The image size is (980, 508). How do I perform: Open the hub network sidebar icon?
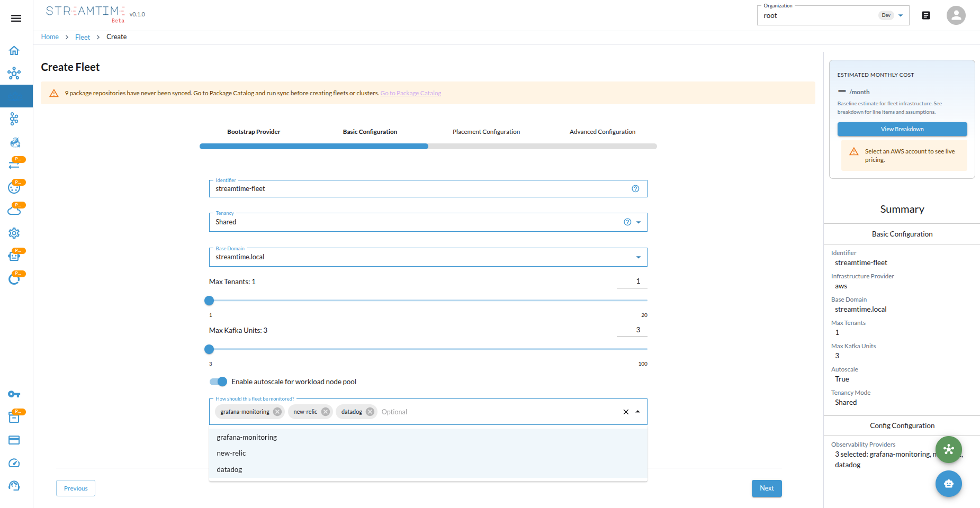point(14,74)
